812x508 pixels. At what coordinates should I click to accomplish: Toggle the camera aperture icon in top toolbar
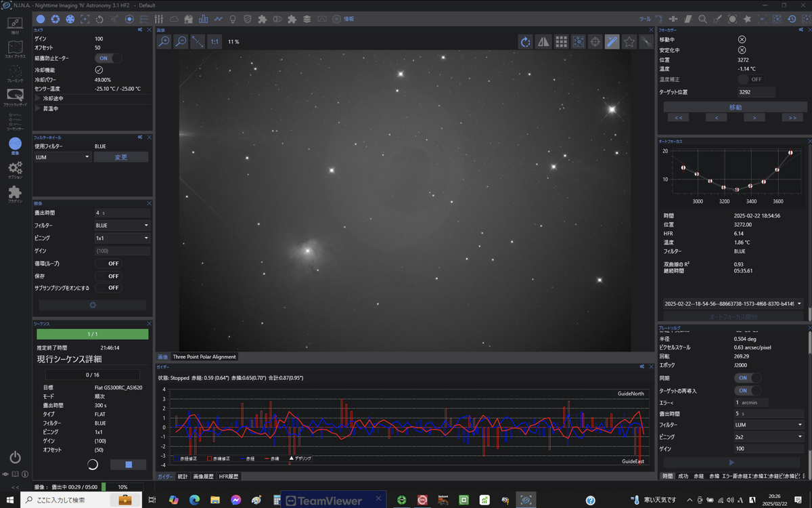pyautogui.click(x=55, y=19)
